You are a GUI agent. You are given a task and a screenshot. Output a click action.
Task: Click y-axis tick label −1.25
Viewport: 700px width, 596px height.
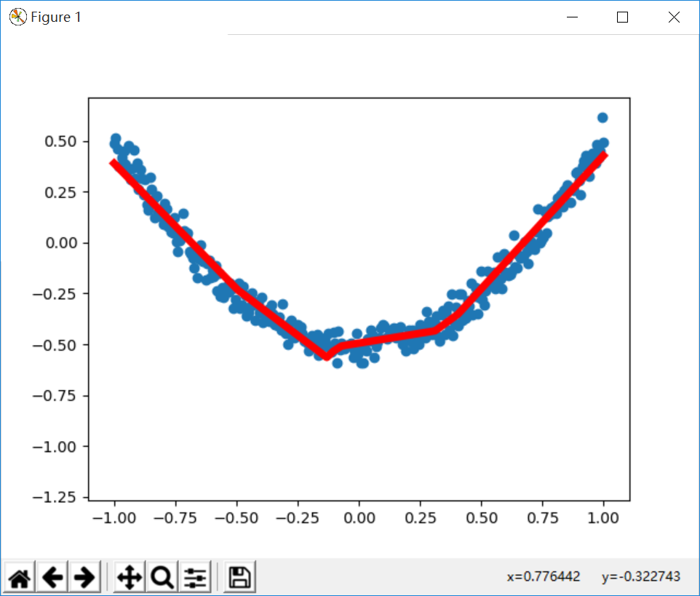[54, 497]
